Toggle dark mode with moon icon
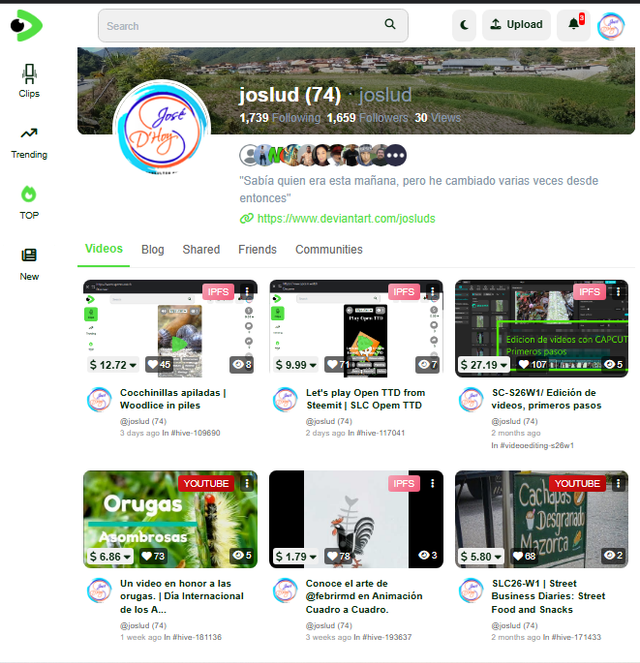 tap(464, 25)
